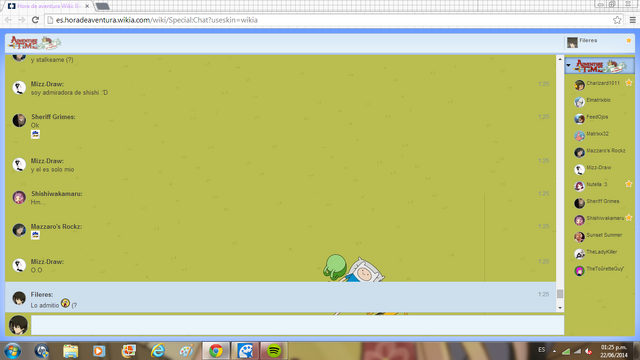Viewport: 640px width, 360px height.
Task: Open the Windows Start menu
Action: [x=12, y=351]
